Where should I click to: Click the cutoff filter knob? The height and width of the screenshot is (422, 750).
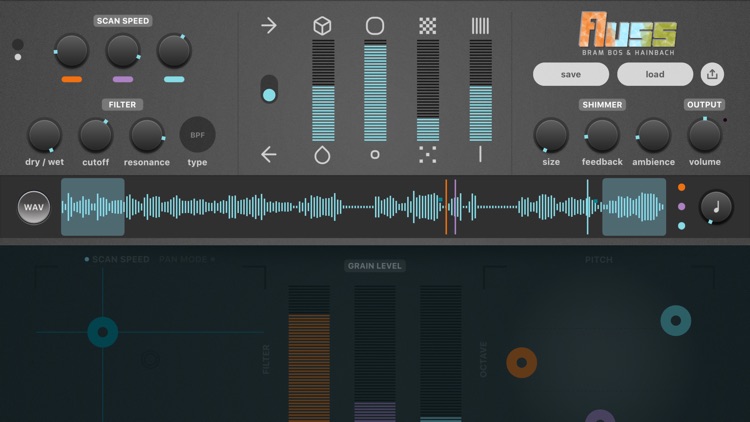point(96,135)
